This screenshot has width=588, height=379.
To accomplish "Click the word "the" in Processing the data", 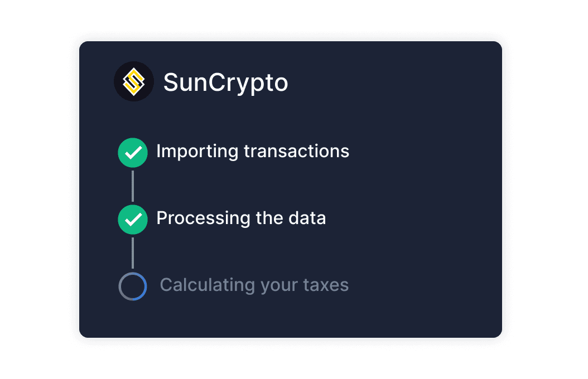I will 271,218.
